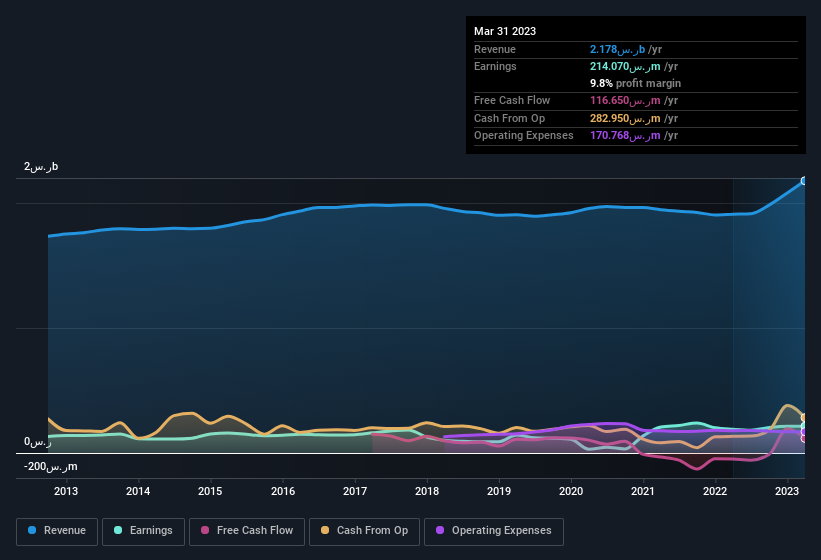821x560 pixels.
Task: Click the 9.8% profit margin text
Action: (635, 84)
